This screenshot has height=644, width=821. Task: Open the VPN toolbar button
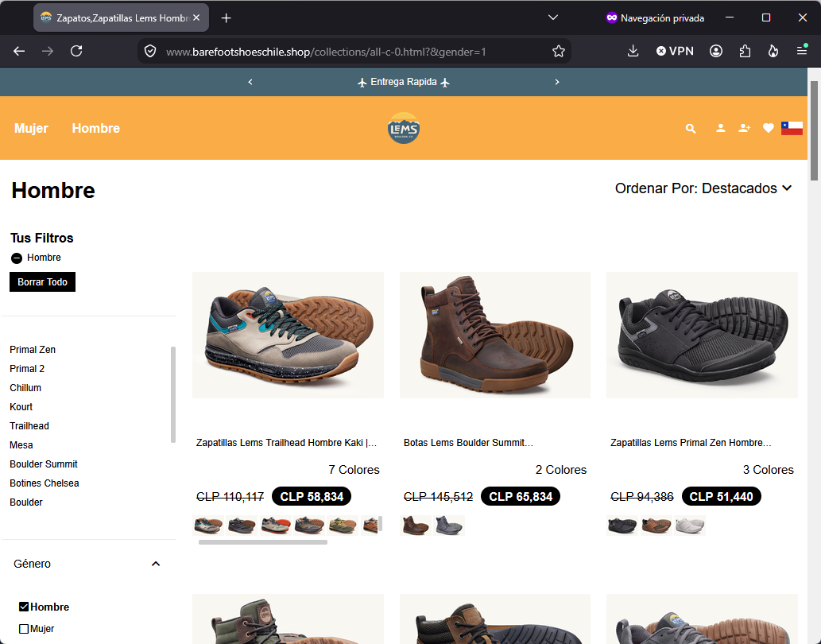point(675,51)
